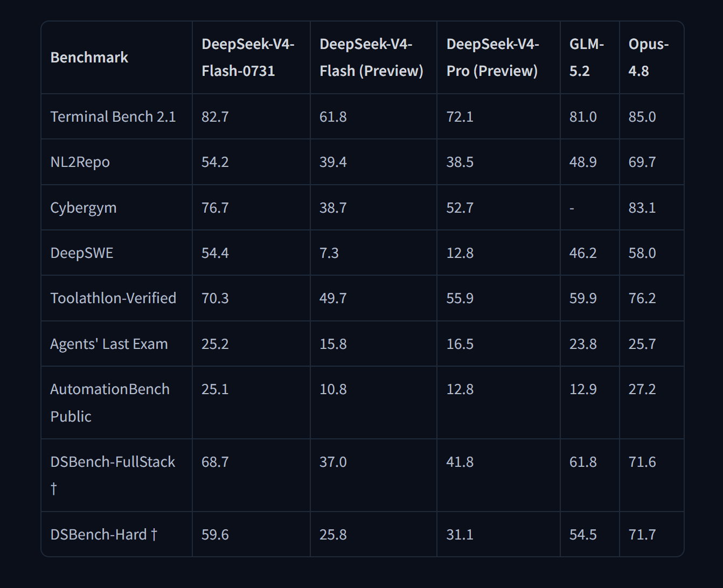This screenshot has height=588, width=723.
Task: Click 49.7 in the Toolathlon-Verified row
Action: pos(333,298)
